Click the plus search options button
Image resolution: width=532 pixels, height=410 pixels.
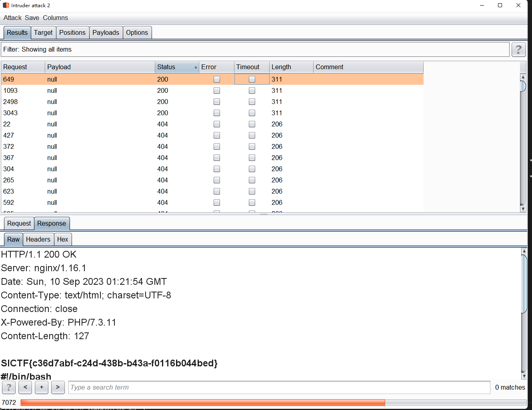point(42,387)
